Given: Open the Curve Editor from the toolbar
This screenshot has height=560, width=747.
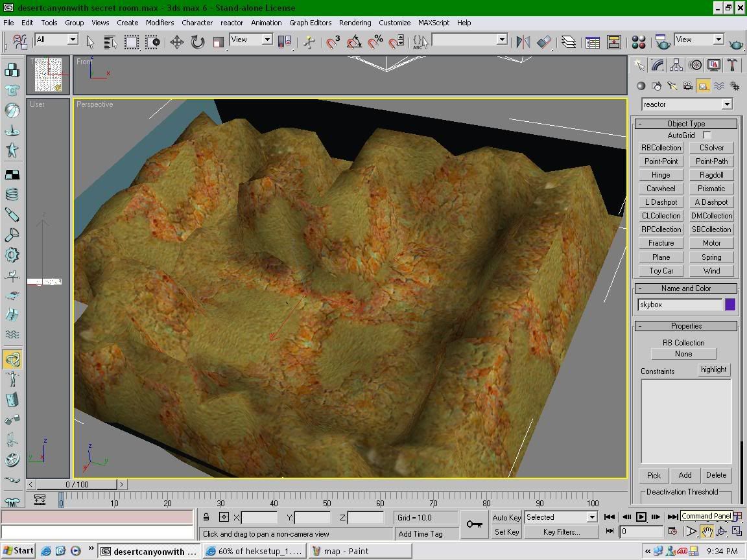Looking at the screenshot, I should pyautogui.click(x=593, y=42).
